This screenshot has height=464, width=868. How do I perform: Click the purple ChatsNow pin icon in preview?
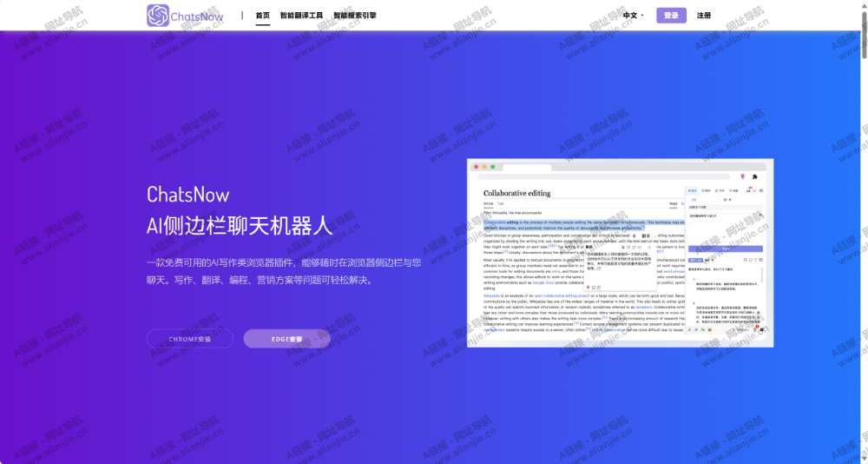[x=742, y=177]
